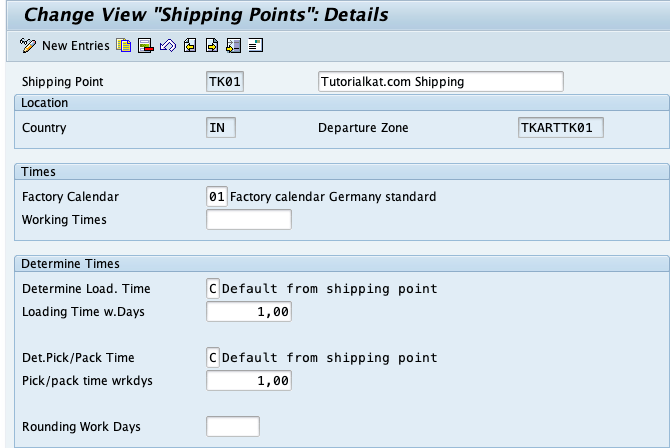Select the Factory Calendar code field

coord(217,197)
